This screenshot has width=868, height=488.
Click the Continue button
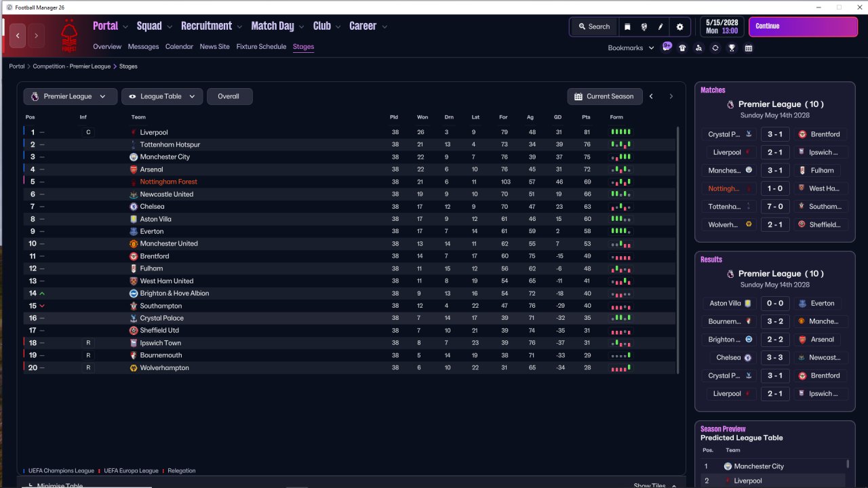[x=803, y=26]
